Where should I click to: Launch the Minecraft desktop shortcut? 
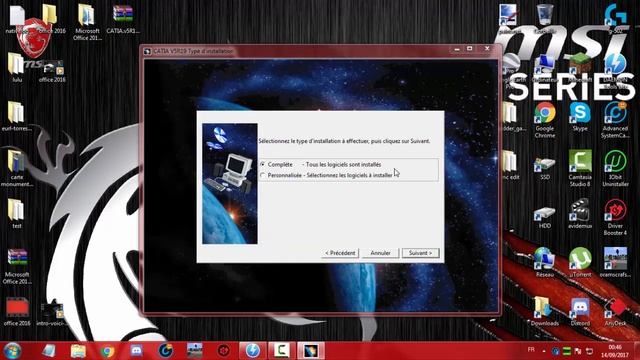coord(580,68)
